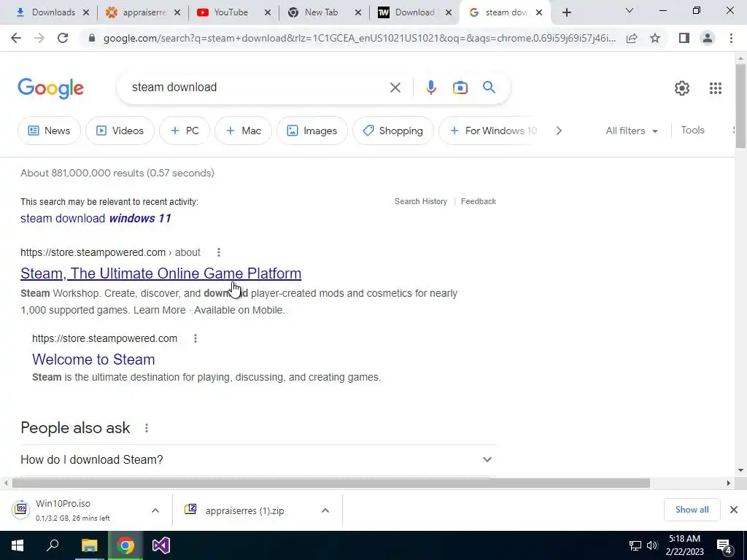Click steam download windows 11 suggestion
Image resolution: width=747 pixels, height=560 pixels.
(96, 219)
